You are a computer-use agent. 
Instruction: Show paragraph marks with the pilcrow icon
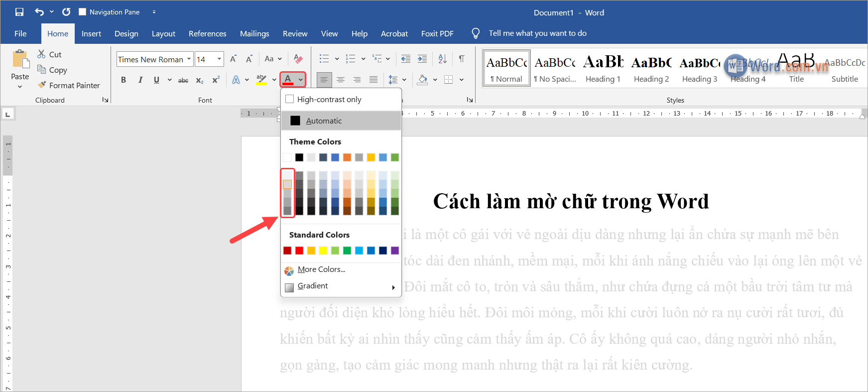click(x=462, y=59)
